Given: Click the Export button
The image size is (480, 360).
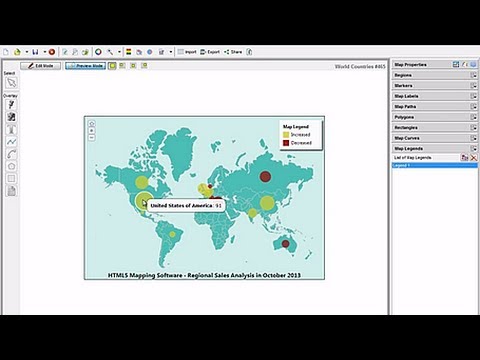Looking at the screenshot, I should coord(210,52).
